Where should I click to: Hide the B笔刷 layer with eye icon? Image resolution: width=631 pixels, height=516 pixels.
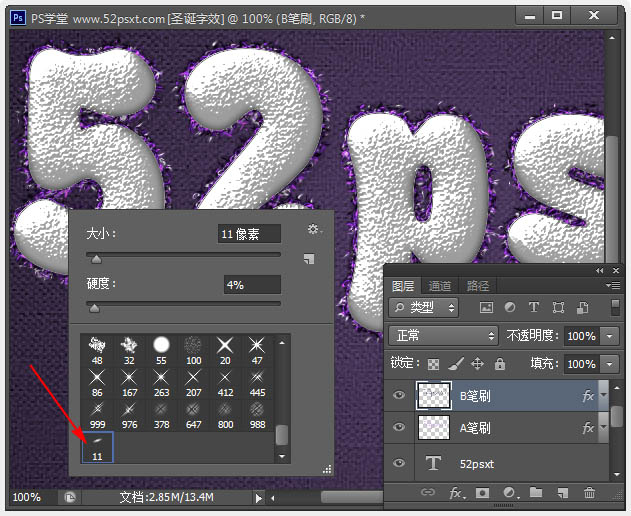coord(400,396)
